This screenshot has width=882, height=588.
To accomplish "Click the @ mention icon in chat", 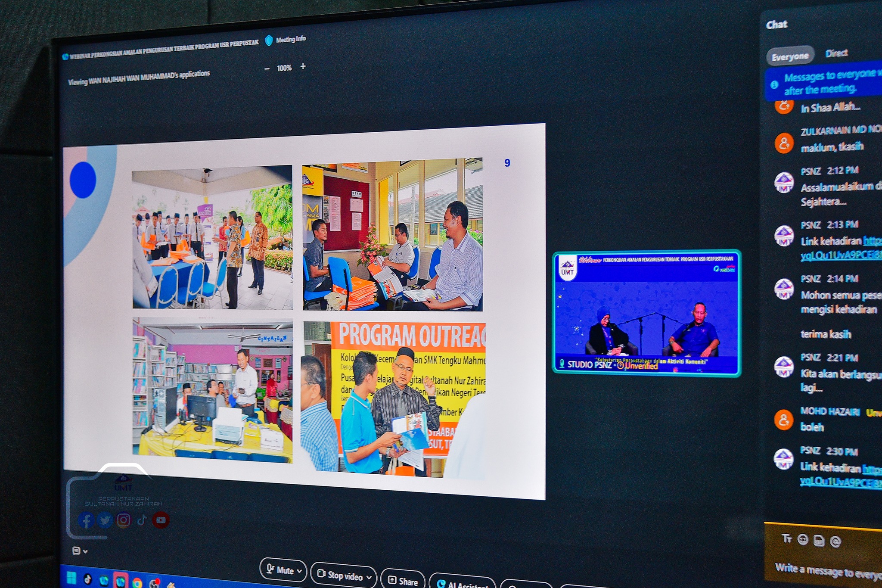I will tap(835, 541).
